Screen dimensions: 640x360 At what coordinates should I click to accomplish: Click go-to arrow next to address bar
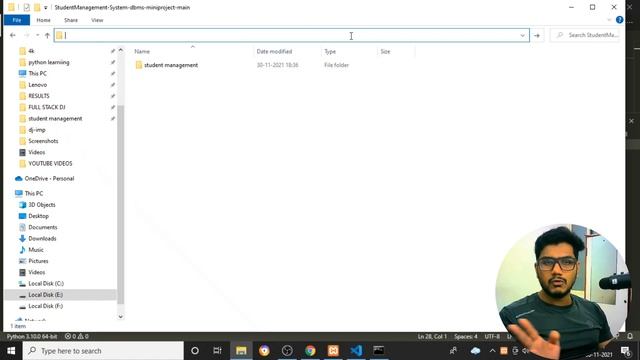[x=537, y=36]
